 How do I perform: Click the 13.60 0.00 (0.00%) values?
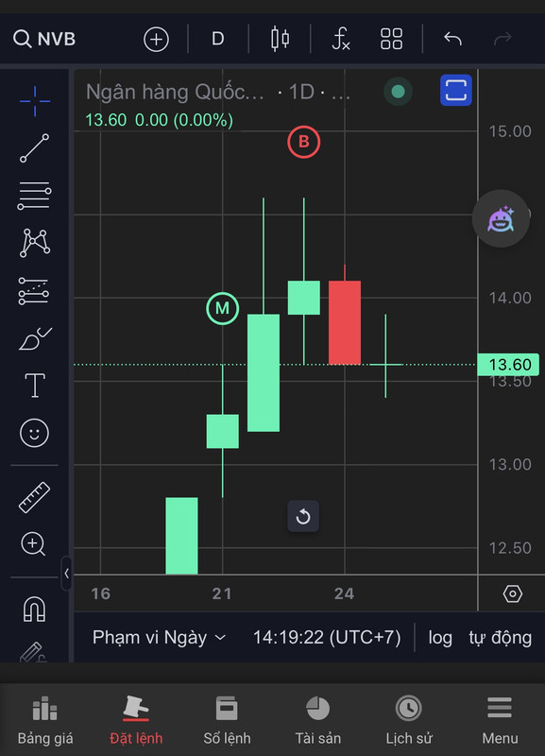point(159,120)
